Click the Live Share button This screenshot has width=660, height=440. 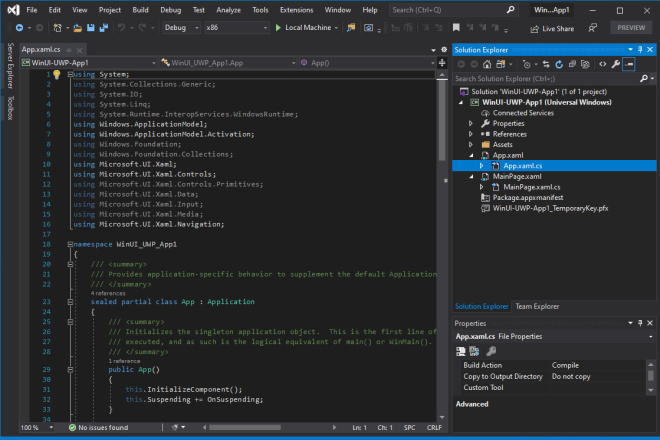(x=552, y=29)
